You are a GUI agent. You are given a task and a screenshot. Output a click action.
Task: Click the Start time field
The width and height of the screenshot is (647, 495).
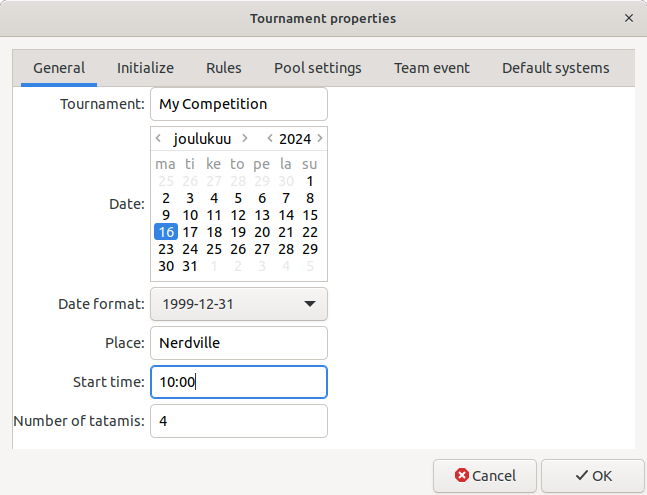pos(238,382)
